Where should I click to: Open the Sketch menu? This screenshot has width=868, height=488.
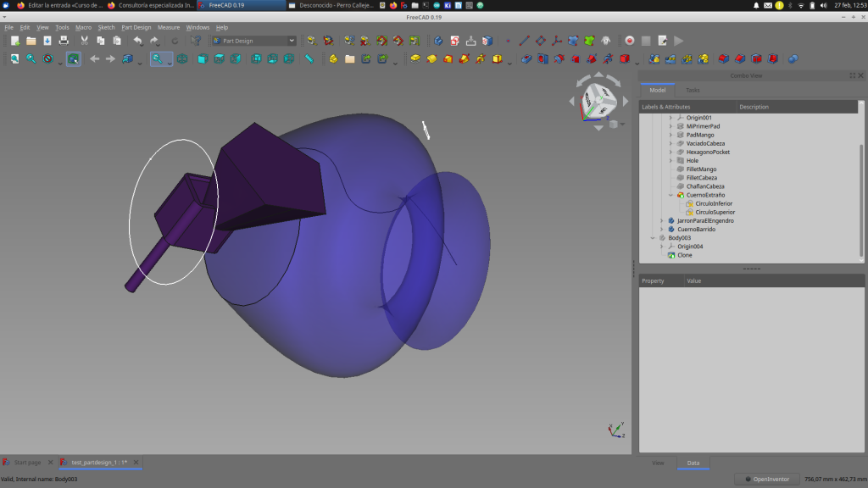point(106,27)
